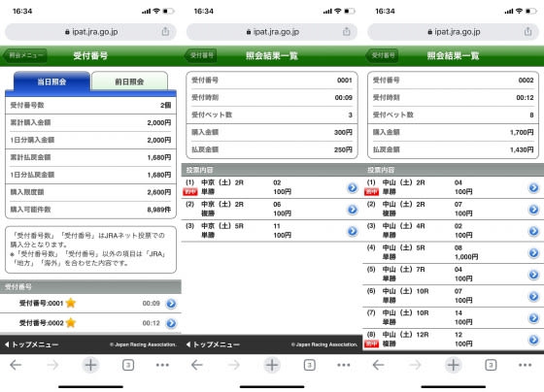Open more menu dots on right phone
This screenshot has width=544, height=392.
click(525, 365)
